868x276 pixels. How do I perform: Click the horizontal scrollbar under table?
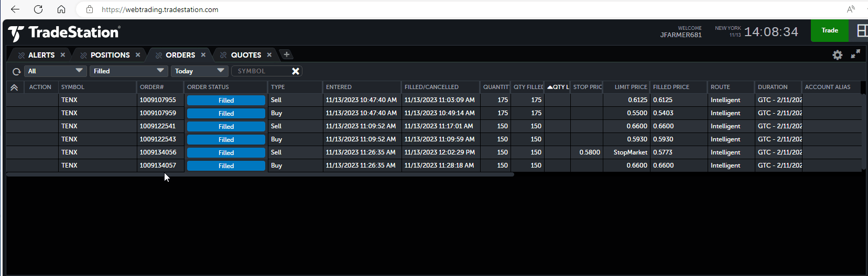click(x=260, y=174)
